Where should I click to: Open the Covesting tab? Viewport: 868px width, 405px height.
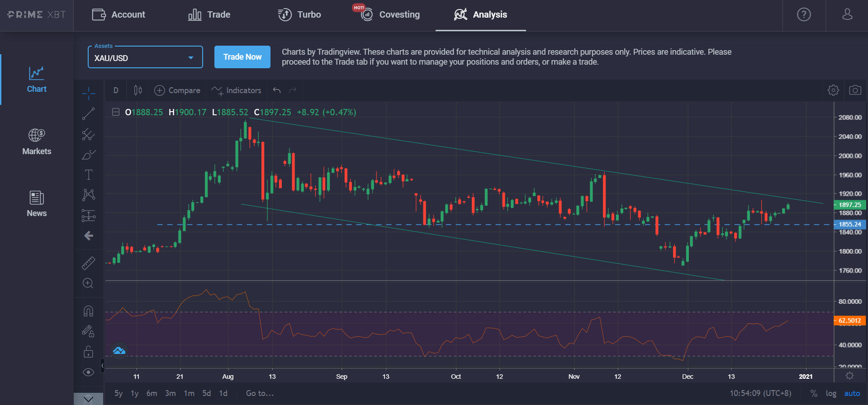coord(390,15)
